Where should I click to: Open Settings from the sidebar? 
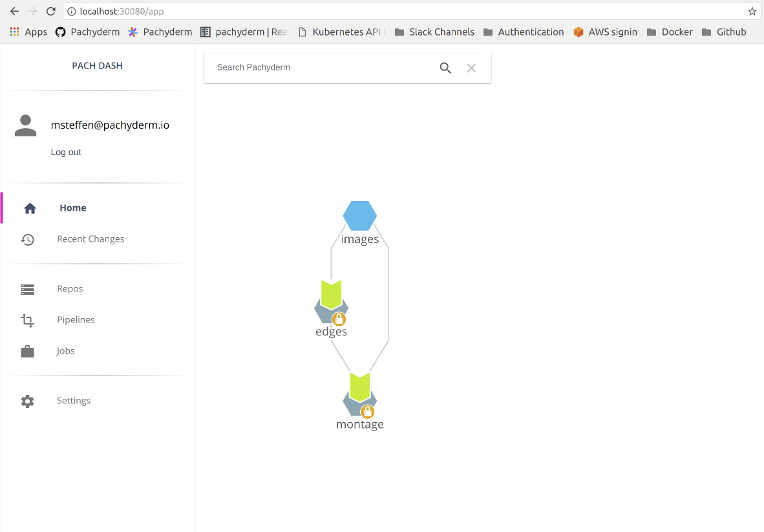pyautogui.click(x=73, y=401)
